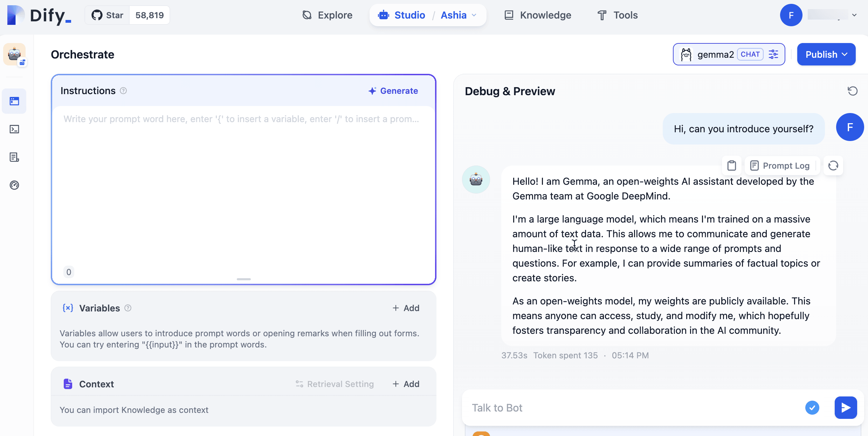The image size is (868, 436).
Task: Restart the Debug & Preview conversation
Action: point(852,91)
